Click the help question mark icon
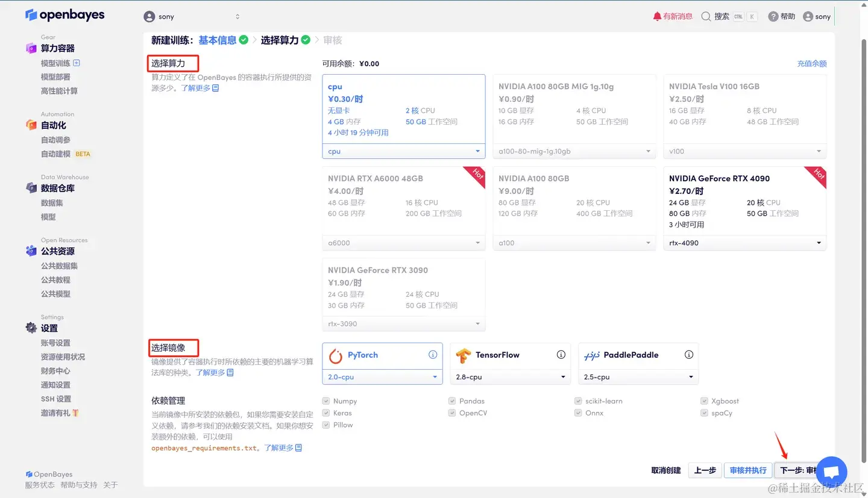This screenshot has width=868, height=498. pyautogui.click(x=773, y=16)
